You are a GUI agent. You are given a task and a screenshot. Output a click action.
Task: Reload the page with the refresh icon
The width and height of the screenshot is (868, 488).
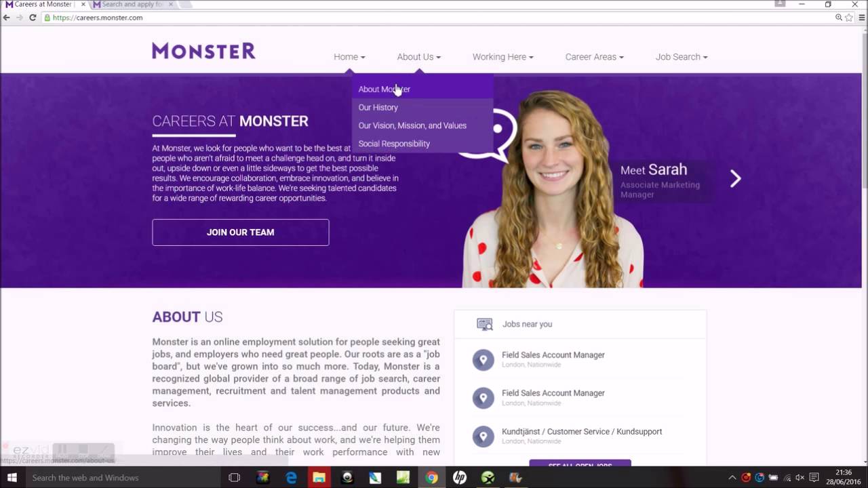[32, 18]
